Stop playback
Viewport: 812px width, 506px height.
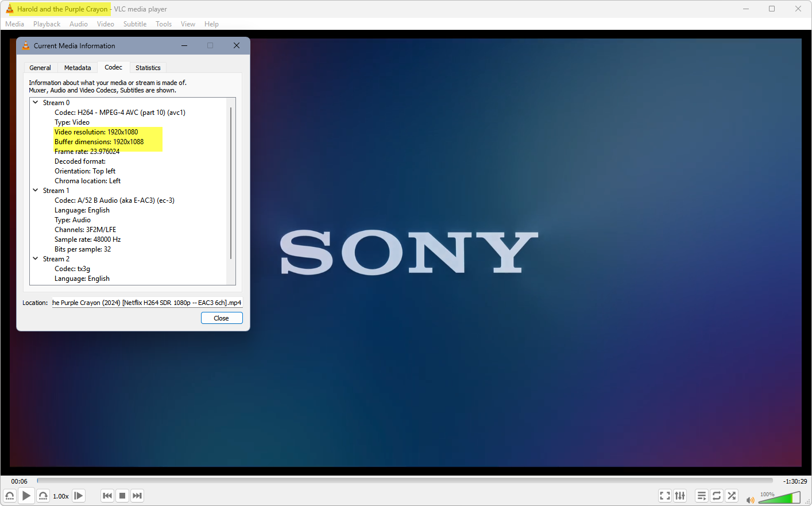click(122, 496)
